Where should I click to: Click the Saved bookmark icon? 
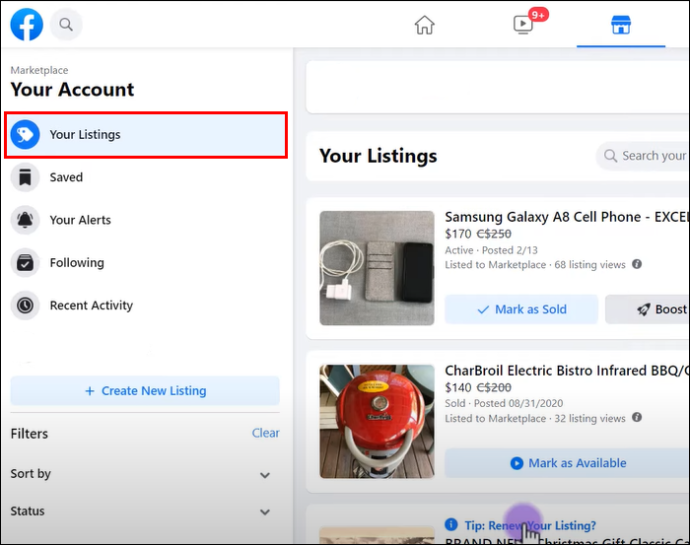[x=25, y=177]
